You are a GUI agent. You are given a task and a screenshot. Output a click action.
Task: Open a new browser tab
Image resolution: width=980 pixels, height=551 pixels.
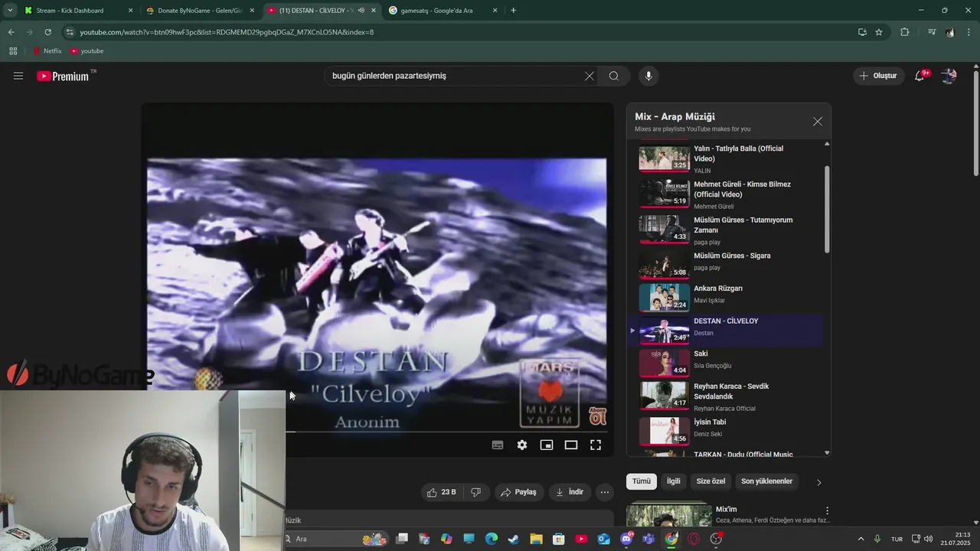pos(513,11)
